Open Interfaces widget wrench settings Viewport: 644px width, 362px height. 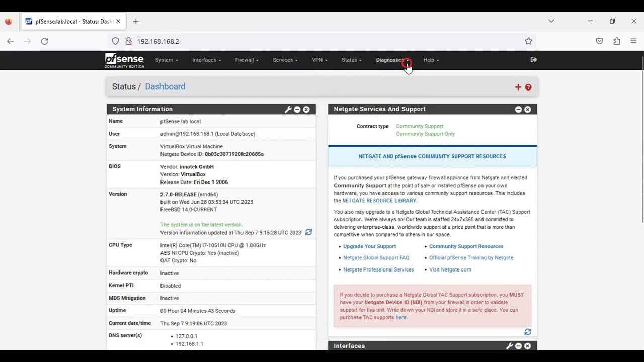pyautogui.click(x=509, y=346)
